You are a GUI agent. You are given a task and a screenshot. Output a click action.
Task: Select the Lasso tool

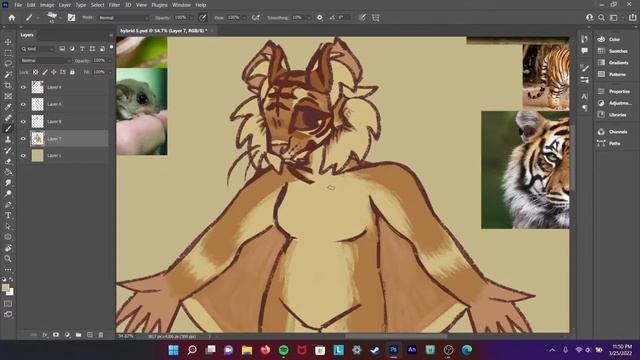[x=8, y=64]
